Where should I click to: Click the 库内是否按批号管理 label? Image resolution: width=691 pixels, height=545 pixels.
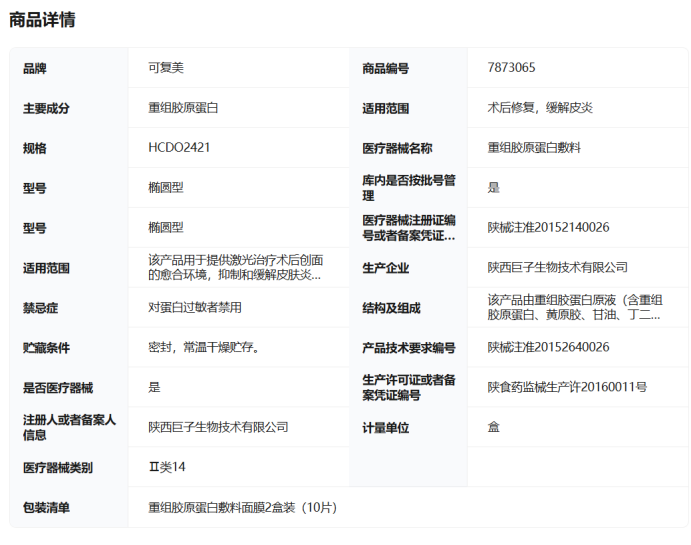coord(409,188)
